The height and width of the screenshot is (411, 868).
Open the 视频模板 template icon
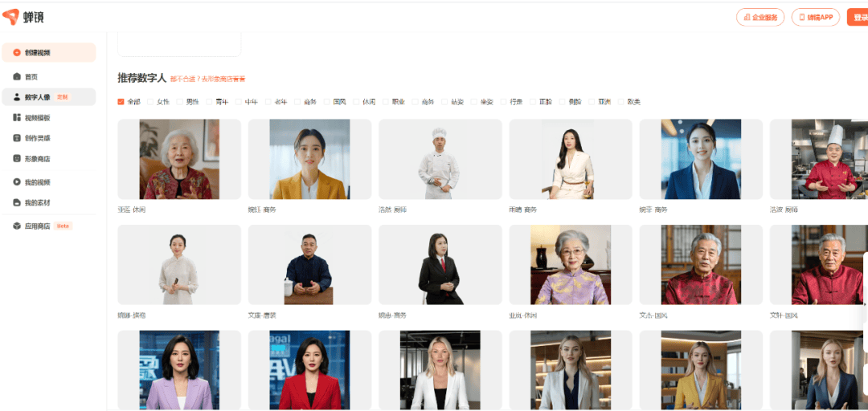coord(17,117)
